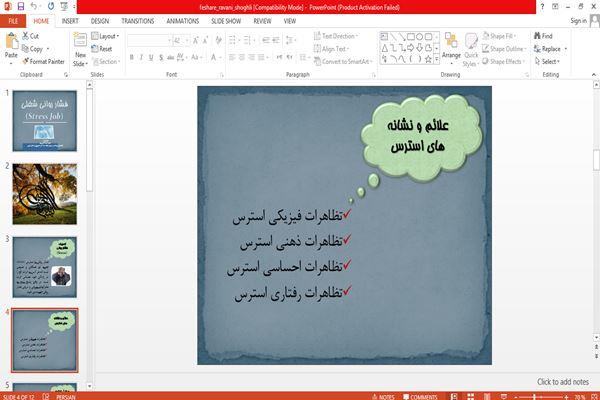Open the FILE tab
The width and height of the screenshot is (600, 400).
coord(13,21)
